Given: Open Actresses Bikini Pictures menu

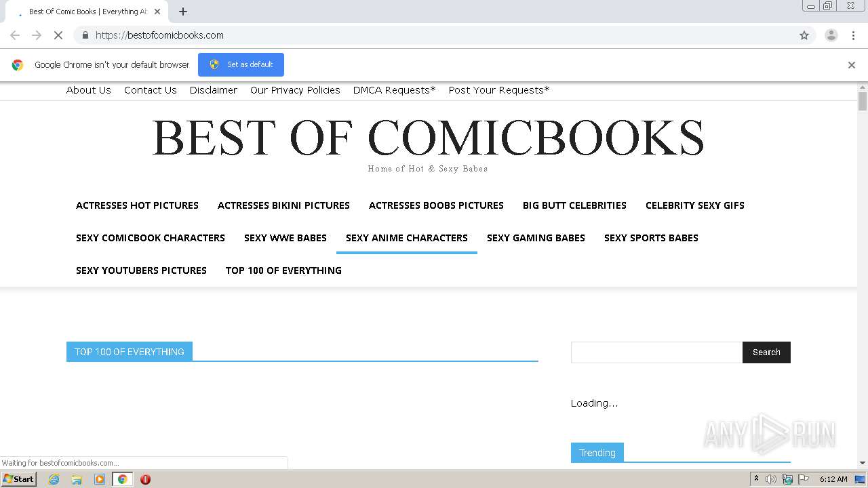Looking at the screenshot, I should point(283,205).
